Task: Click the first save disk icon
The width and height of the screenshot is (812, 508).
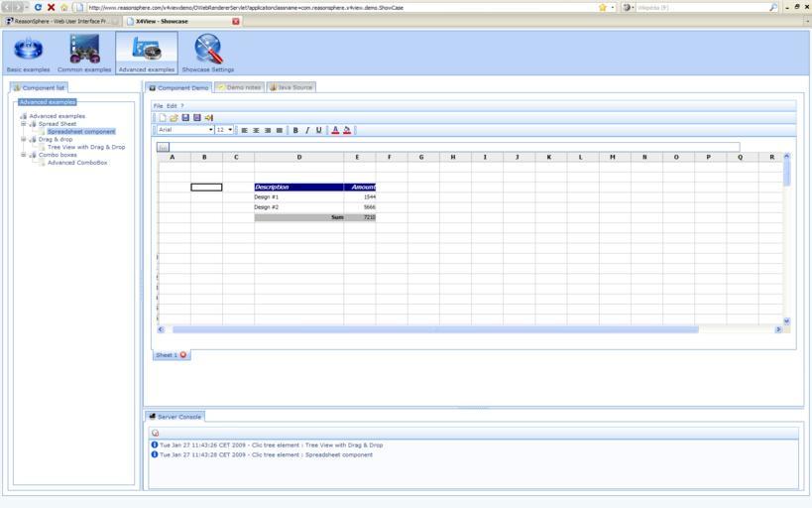Action: point(185,118)
